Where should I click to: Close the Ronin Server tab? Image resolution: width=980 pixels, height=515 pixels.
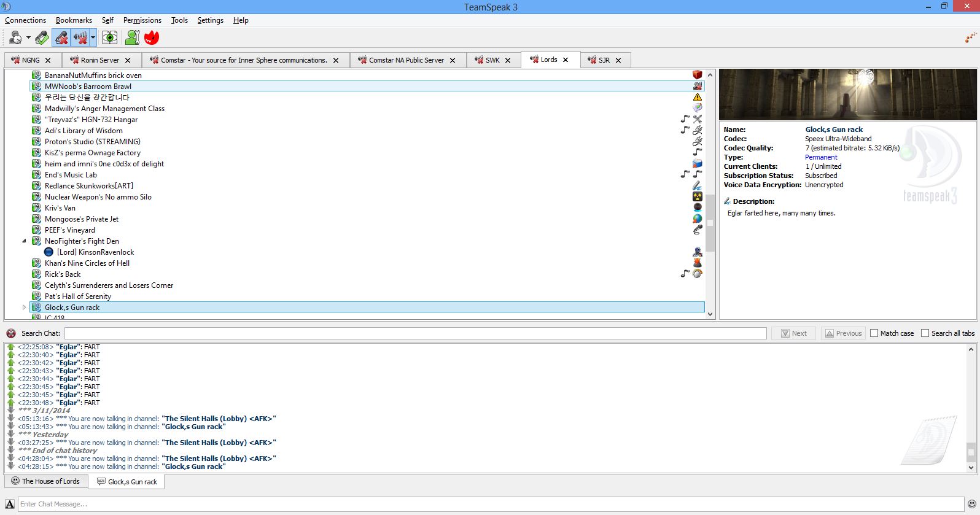click(x=128, y=60)
